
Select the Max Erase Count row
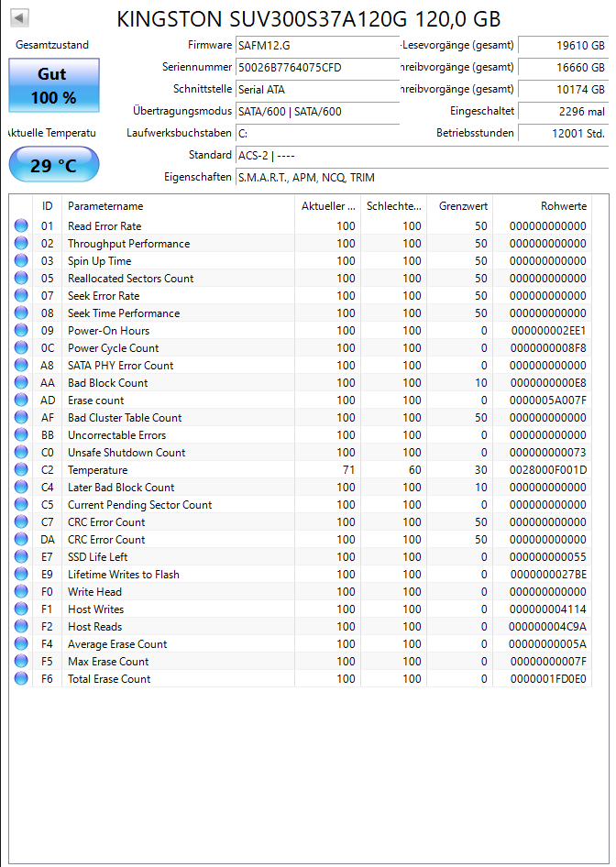tap(301, 662)
